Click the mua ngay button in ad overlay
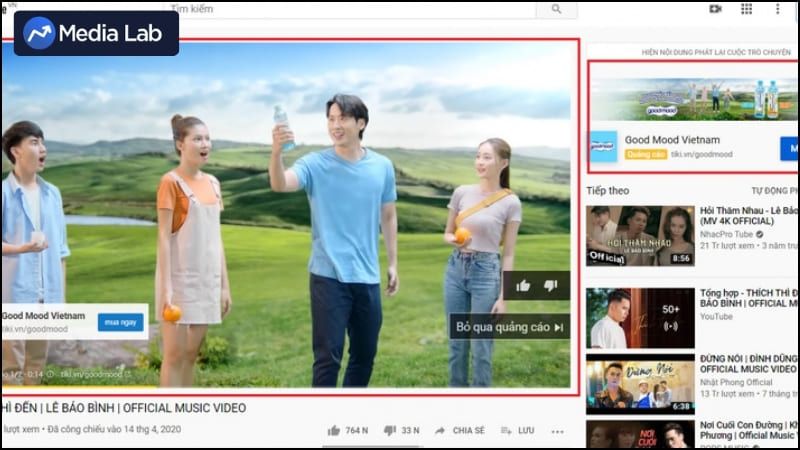The image size is (800, 450). point(120,322)
